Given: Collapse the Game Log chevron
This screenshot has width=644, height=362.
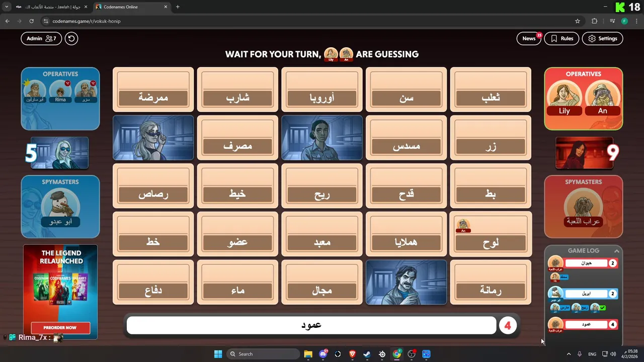Looking at the screenshot, I should (616, 250).
